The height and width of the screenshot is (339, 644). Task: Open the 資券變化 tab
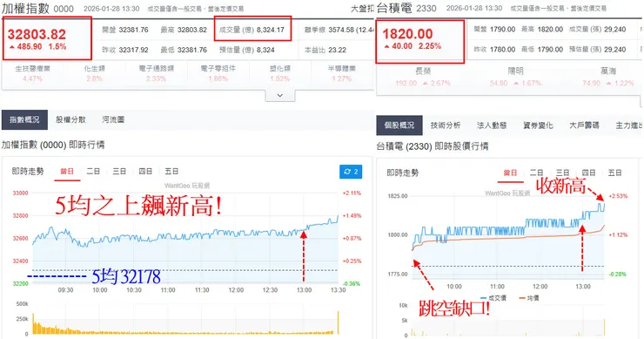(x=538, y=125)
